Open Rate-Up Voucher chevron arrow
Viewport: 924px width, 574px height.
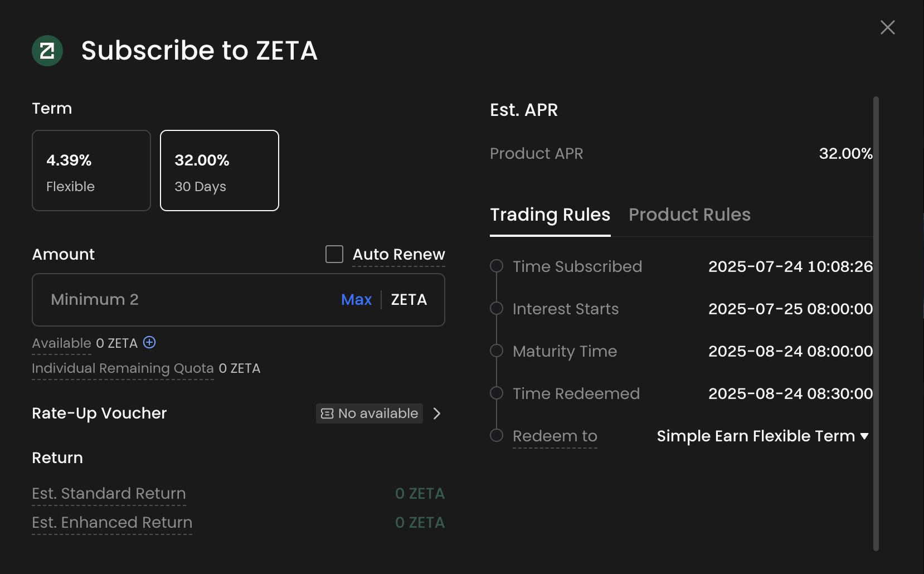tap(437, 414)
